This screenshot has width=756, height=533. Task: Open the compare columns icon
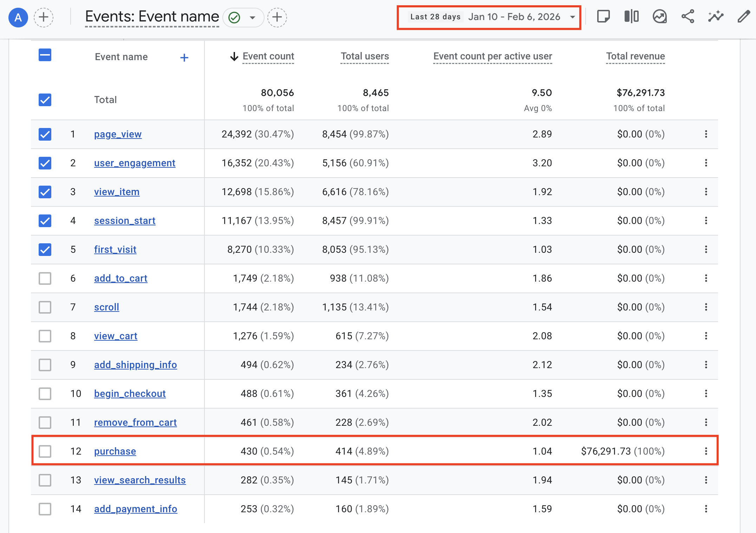point(631,17)
